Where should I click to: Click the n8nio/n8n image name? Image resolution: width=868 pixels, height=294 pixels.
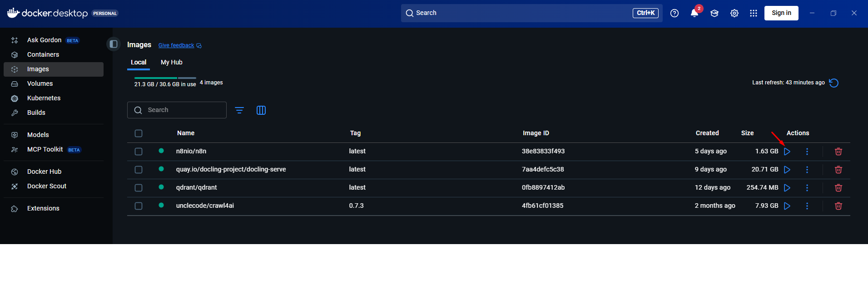[x=191, y=152]
